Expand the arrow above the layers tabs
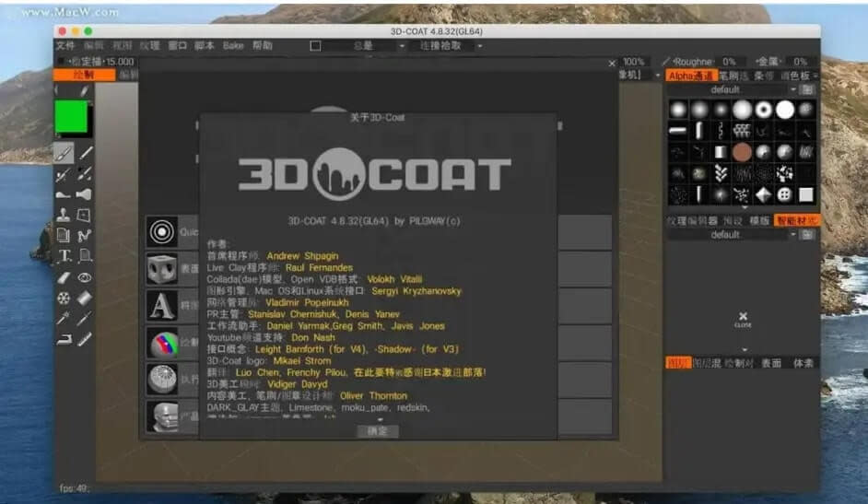 (744, 349)
